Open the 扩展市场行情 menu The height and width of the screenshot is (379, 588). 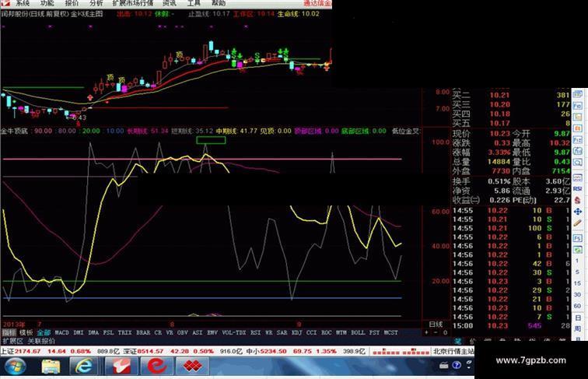click(x=133, y=3)
